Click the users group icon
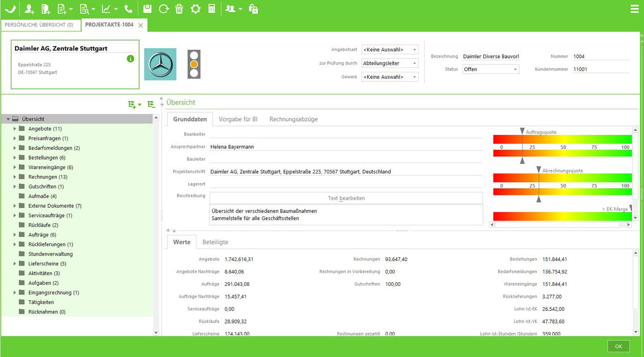644x357 pixels. [230, 9]
